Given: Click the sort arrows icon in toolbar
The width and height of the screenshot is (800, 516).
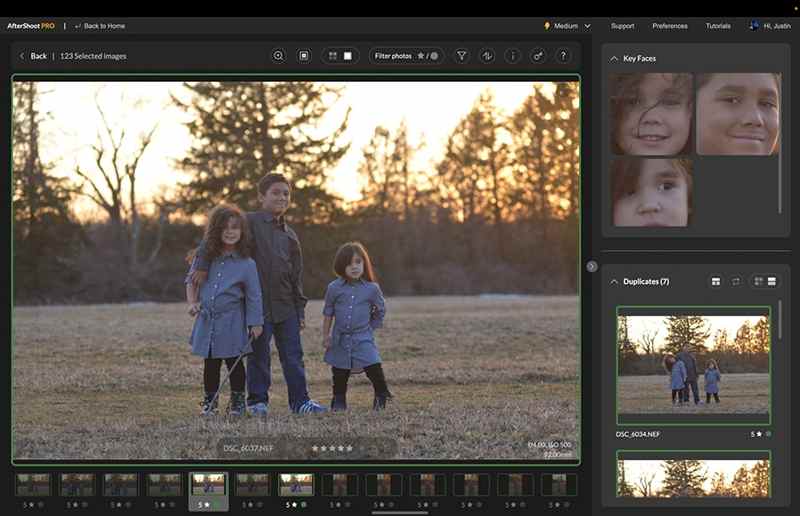Looking at the screenshot, I should coord(487,56).
